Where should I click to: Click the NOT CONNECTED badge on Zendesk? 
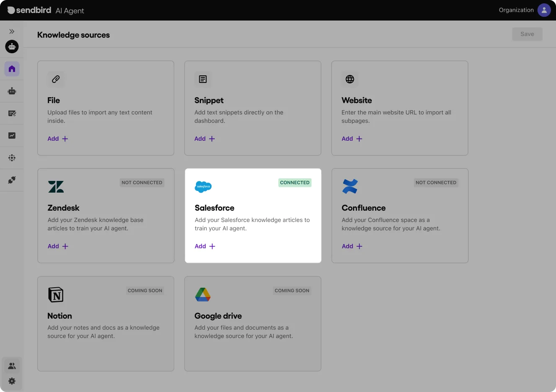[x=142, y=183]
